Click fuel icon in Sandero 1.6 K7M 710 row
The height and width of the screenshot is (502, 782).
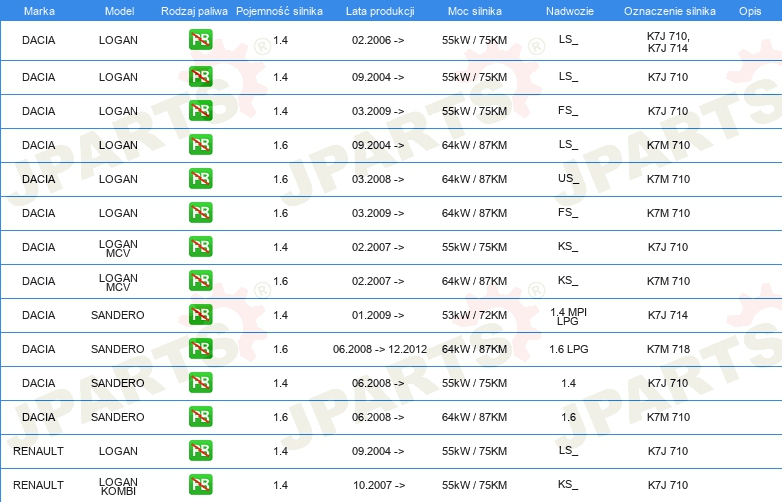pyautogui.click(x=200, y=417)
